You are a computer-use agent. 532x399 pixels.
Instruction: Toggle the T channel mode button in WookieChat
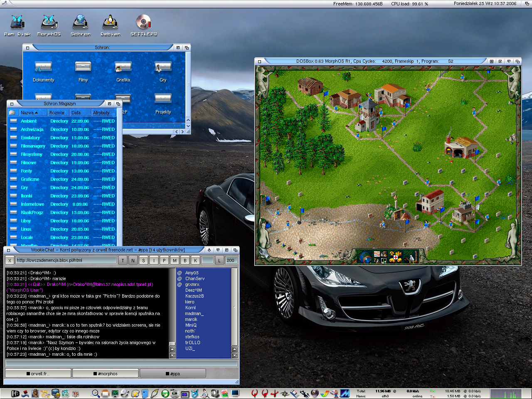point(123,260)
